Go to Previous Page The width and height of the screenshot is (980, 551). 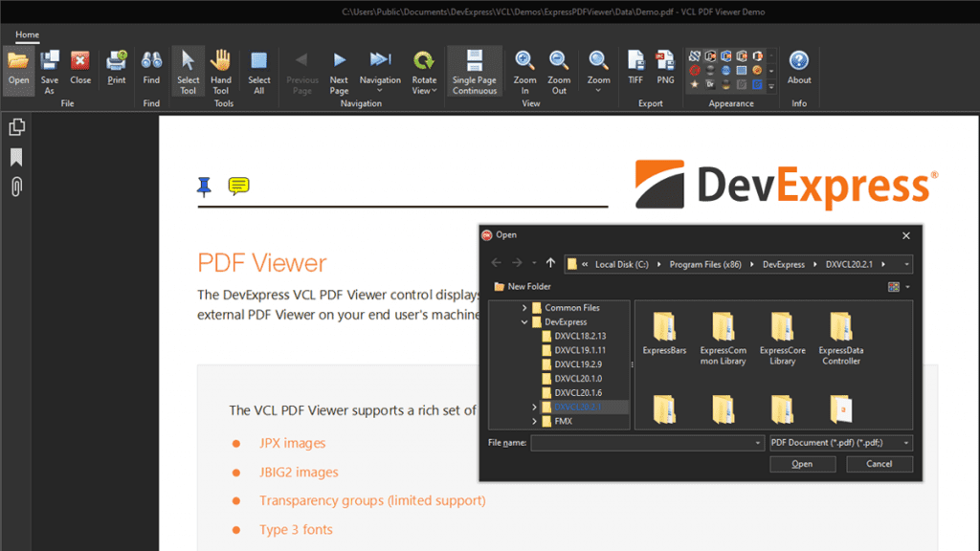(x=301, y=71)
